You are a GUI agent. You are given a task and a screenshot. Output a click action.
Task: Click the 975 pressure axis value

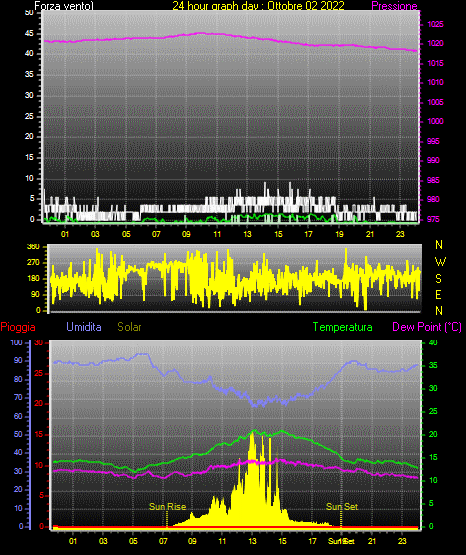(x=433, y=219)
